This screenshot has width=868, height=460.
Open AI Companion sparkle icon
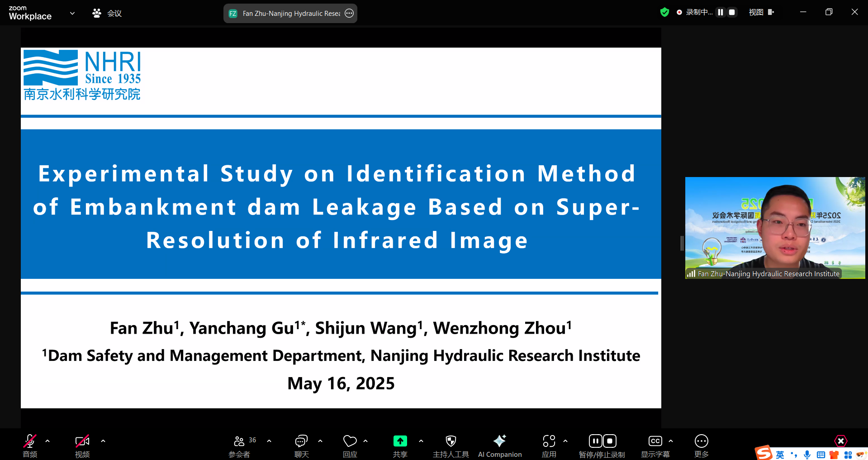click(500, 441)
